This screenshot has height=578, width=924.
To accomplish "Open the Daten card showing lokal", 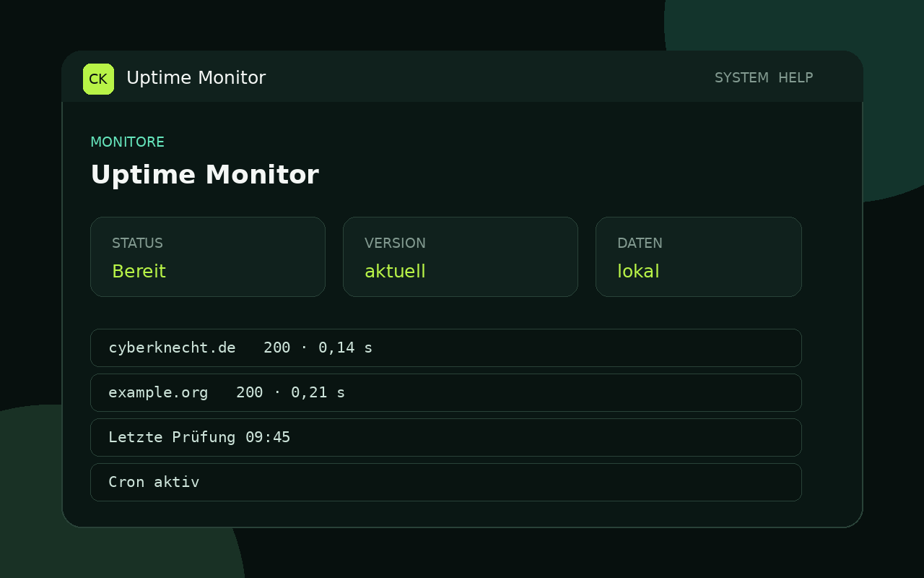I will [699, 256].
